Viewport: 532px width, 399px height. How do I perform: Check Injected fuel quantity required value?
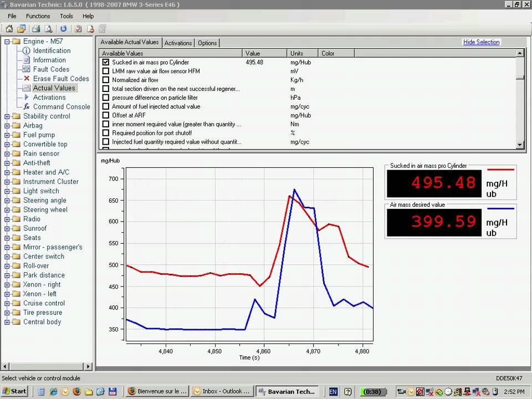pos(106,141)
